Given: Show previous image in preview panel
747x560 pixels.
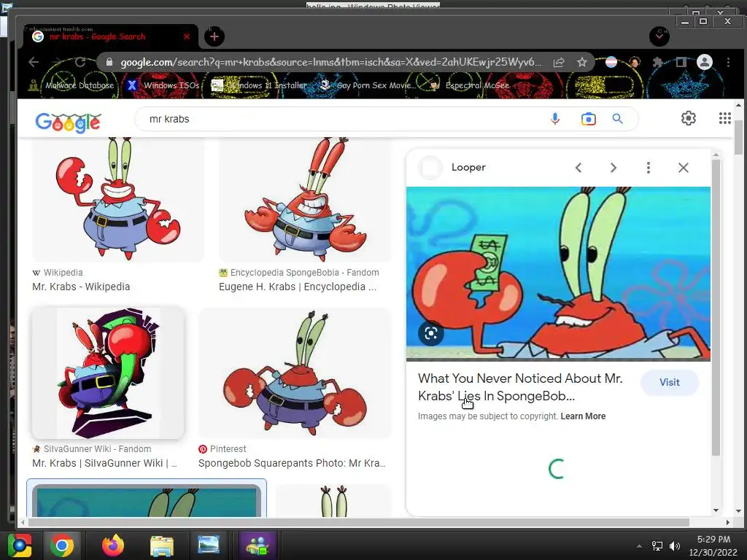Looking at the screenshot, I should (578, 168).
